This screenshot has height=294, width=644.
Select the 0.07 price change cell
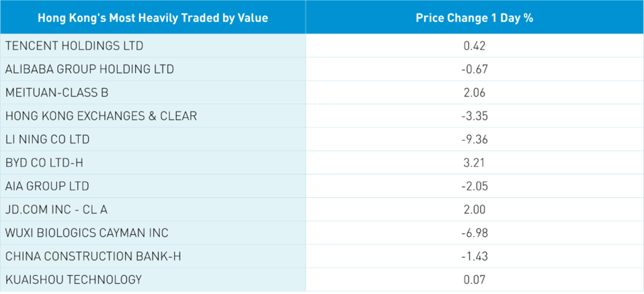(474, 279)
